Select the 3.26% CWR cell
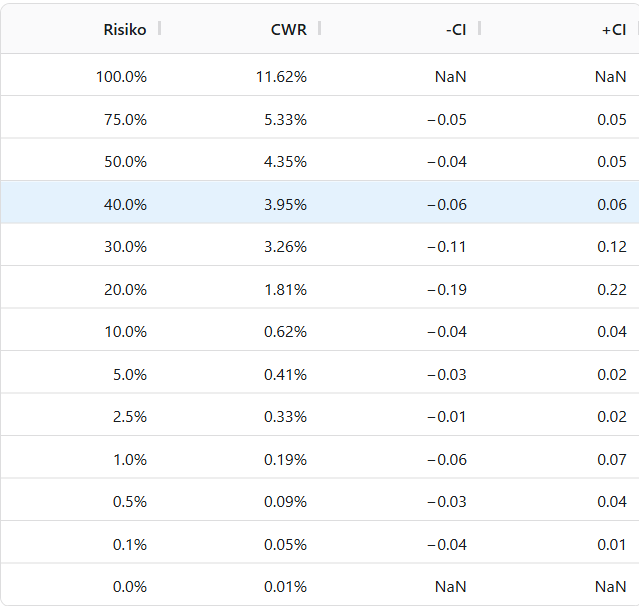The image size is (639, 606). [x=285, y=246]
